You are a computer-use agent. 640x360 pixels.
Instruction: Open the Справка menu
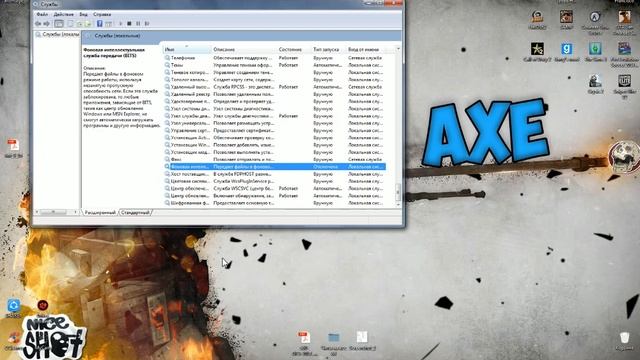pos(102,14)
